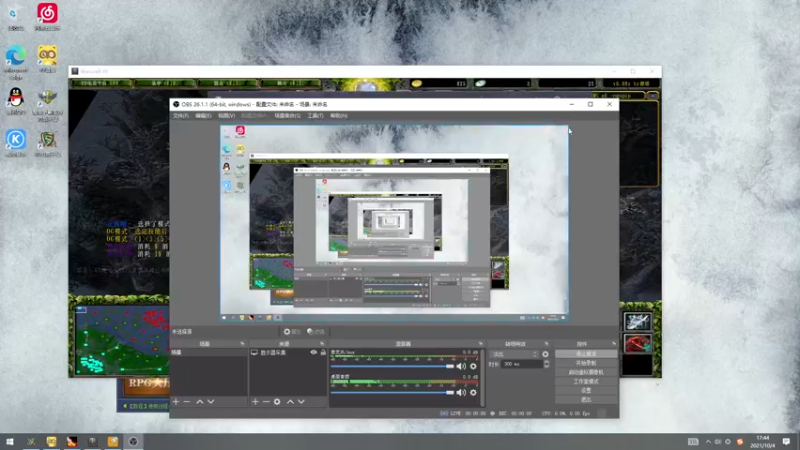Open the Scene Collection menu in OBS

(288, 116)
